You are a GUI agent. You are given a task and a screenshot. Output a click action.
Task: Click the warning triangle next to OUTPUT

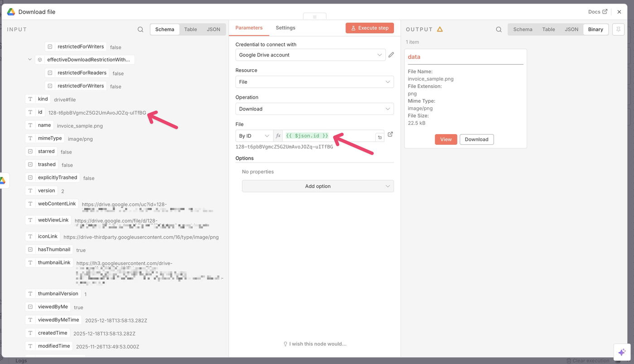pos(440,29)
